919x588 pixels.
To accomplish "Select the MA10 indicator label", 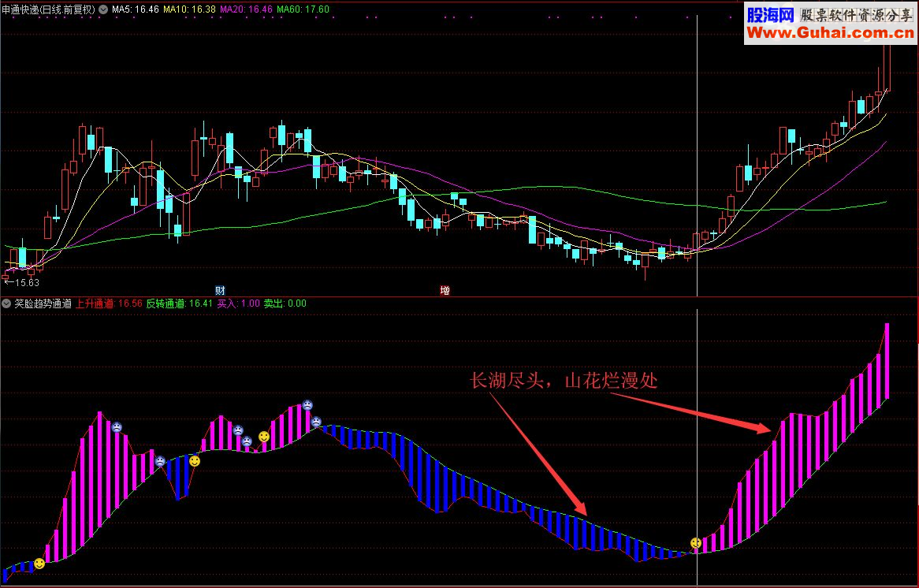I will click(188, 9).
